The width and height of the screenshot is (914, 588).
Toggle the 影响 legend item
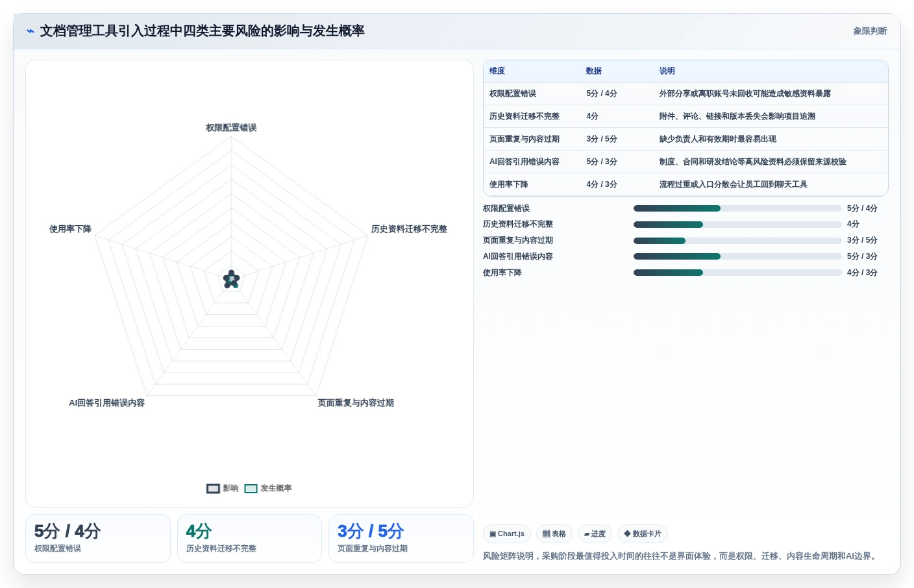pos(223,488)
